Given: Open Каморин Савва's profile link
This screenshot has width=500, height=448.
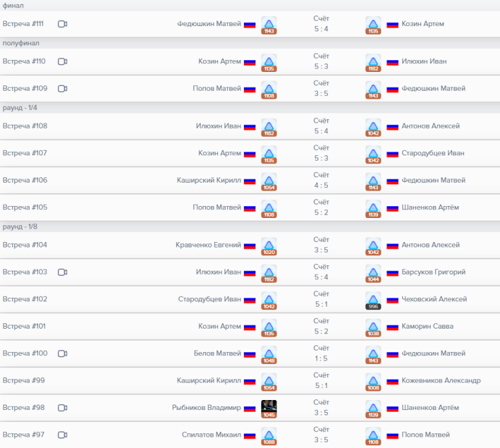Looking at the screenshot, I should (427, 327).
